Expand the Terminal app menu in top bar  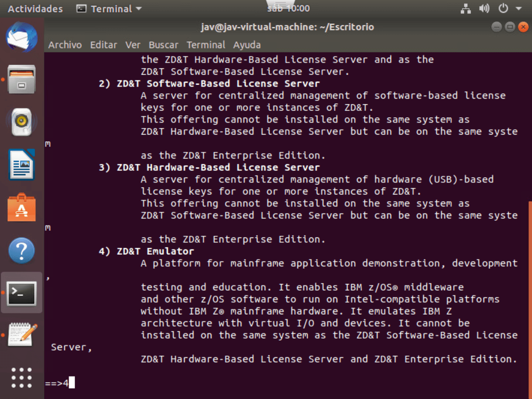[109, 9]
